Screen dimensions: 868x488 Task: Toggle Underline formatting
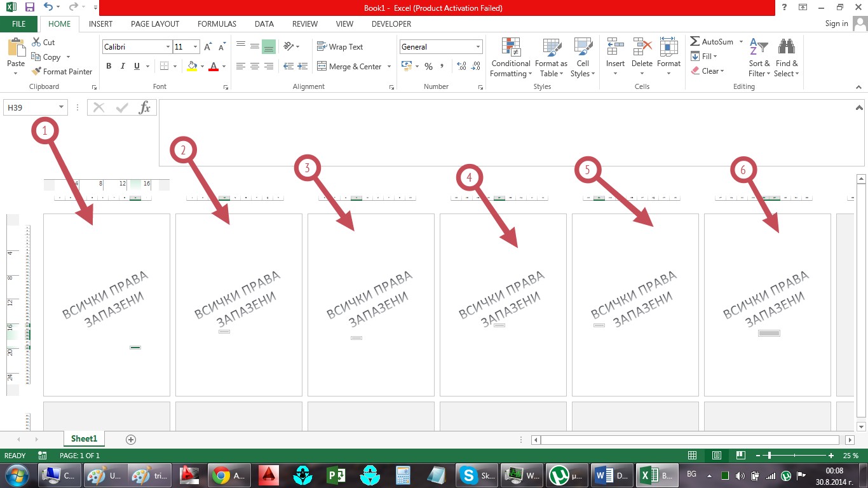(x=137, y=66)
